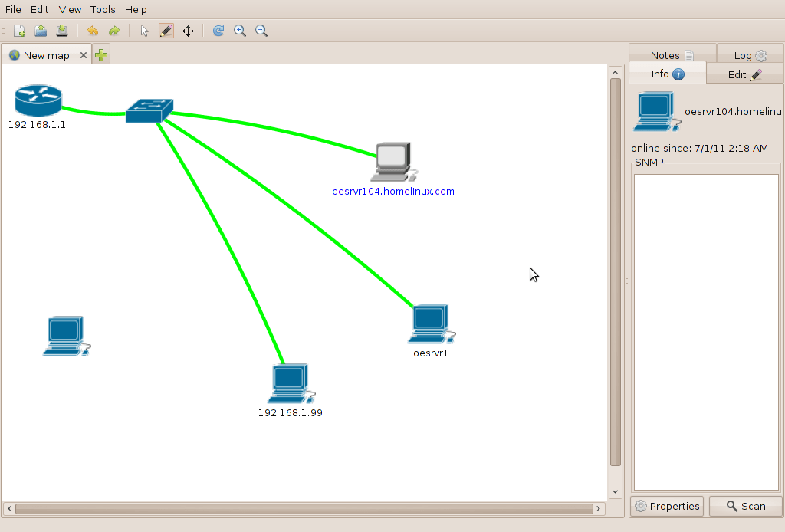The image size is (785, 532).
Task: Undo the last map change
Action: (x=91, y=31)
